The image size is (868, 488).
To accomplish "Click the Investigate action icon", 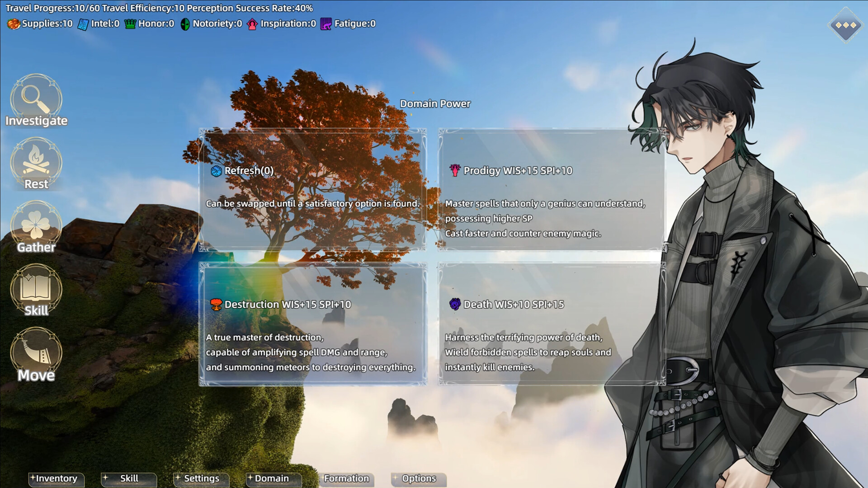I will click(36, 103).
